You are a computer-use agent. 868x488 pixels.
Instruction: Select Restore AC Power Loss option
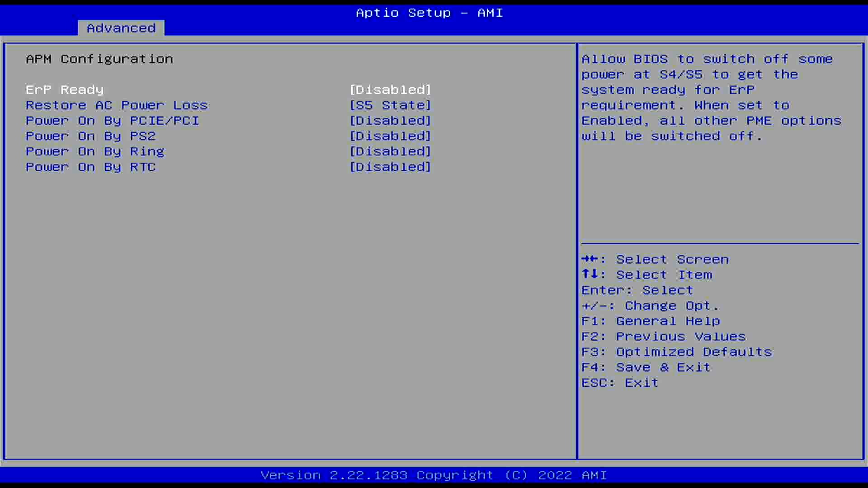117,105
